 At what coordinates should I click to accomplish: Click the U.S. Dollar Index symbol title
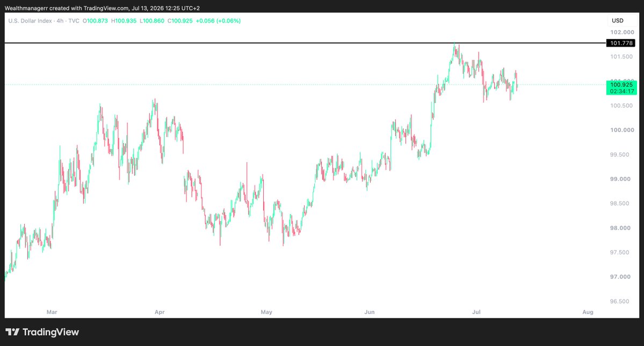point(30,20)
